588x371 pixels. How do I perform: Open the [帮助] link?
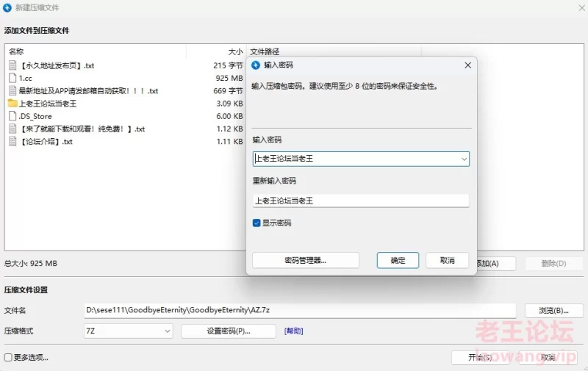click(x=293, y=331)
